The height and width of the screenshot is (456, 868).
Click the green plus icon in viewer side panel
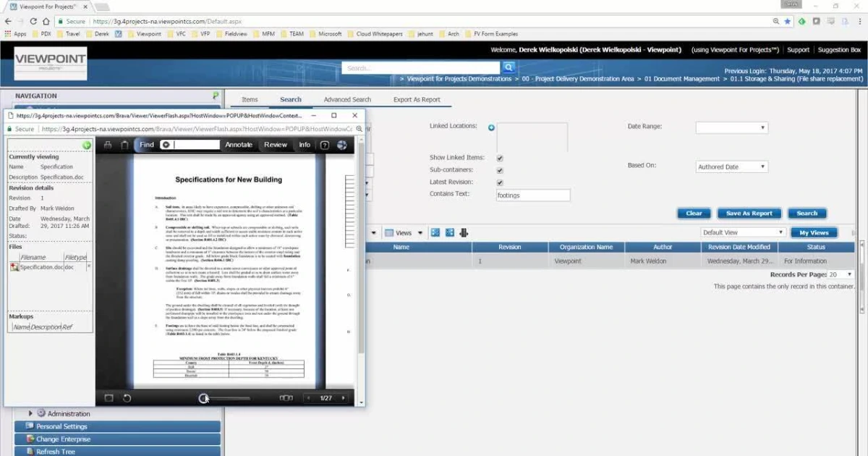[87, 145]
